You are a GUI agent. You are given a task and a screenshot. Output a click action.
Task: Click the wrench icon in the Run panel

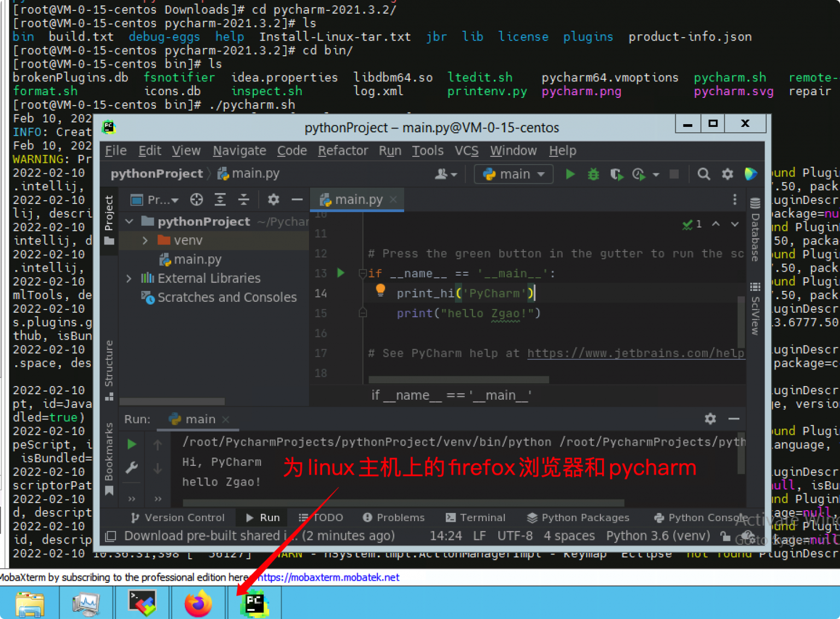pos(132,468)
